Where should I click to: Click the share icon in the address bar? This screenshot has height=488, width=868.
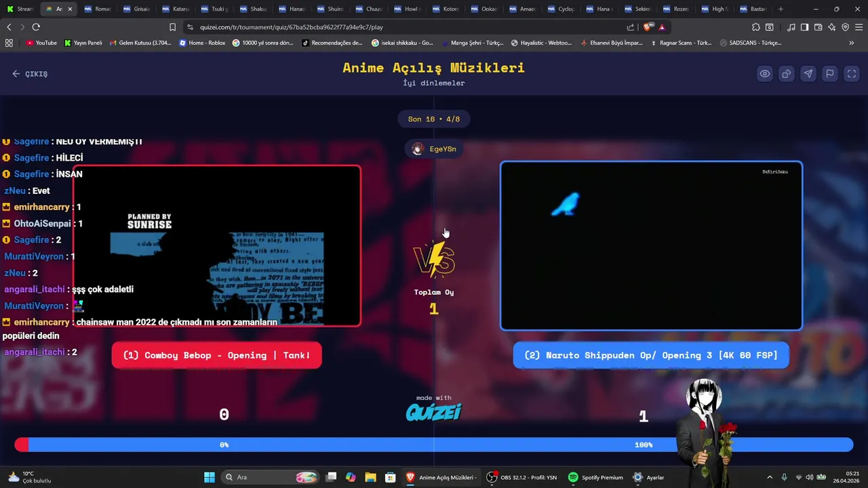point(631,27)
